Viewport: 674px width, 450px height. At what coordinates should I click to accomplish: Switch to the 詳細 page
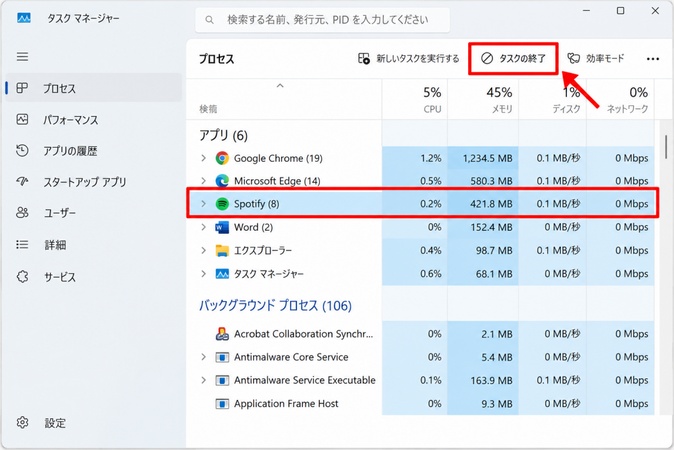[93, 245]
